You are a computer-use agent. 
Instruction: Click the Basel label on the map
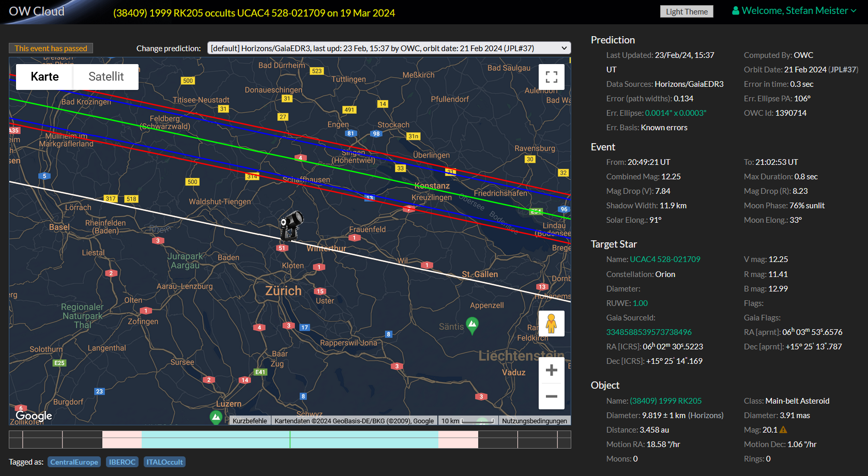59,227
